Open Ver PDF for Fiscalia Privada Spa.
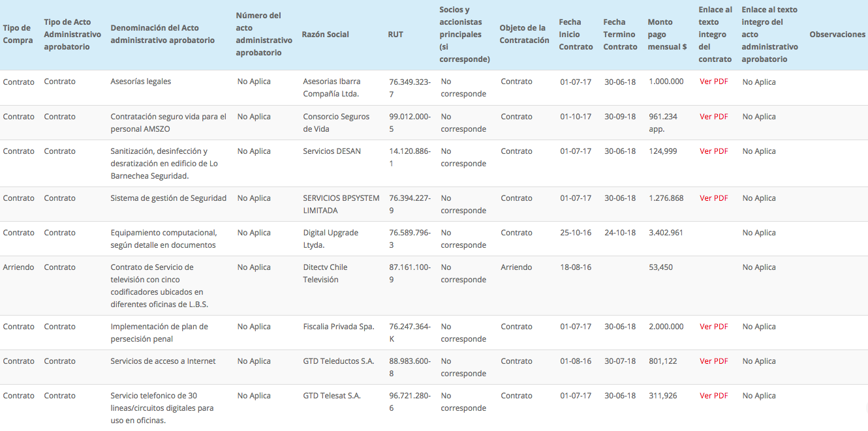868x431 pixels. tap(713, 327)
